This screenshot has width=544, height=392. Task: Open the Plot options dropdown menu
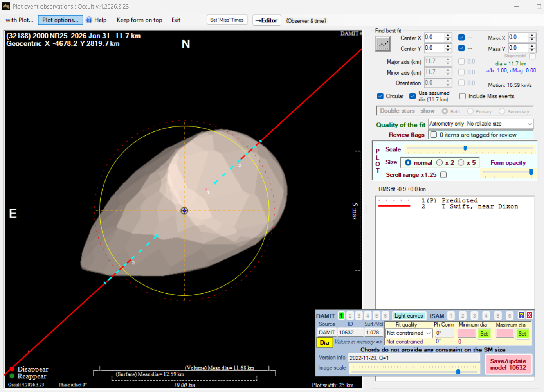click(60, 20)
